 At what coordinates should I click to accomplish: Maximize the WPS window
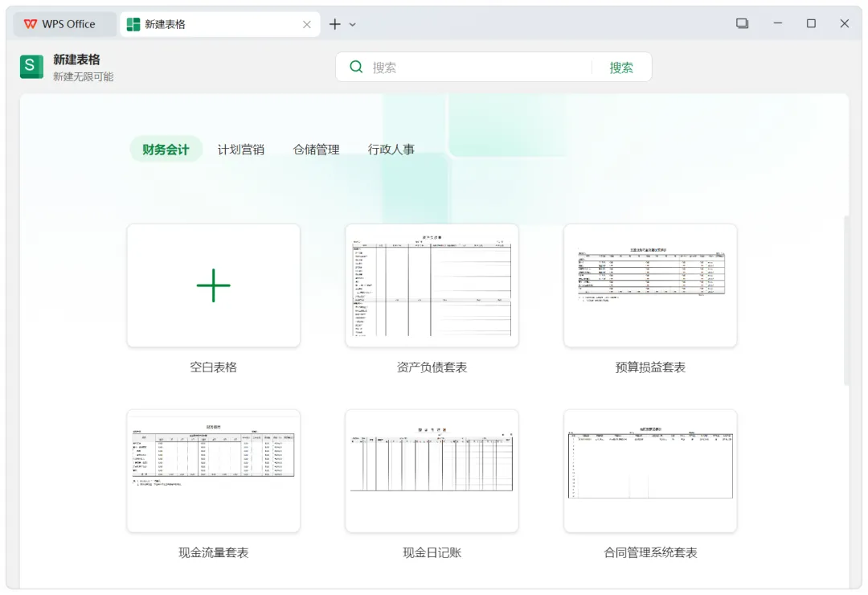[811, 23]
